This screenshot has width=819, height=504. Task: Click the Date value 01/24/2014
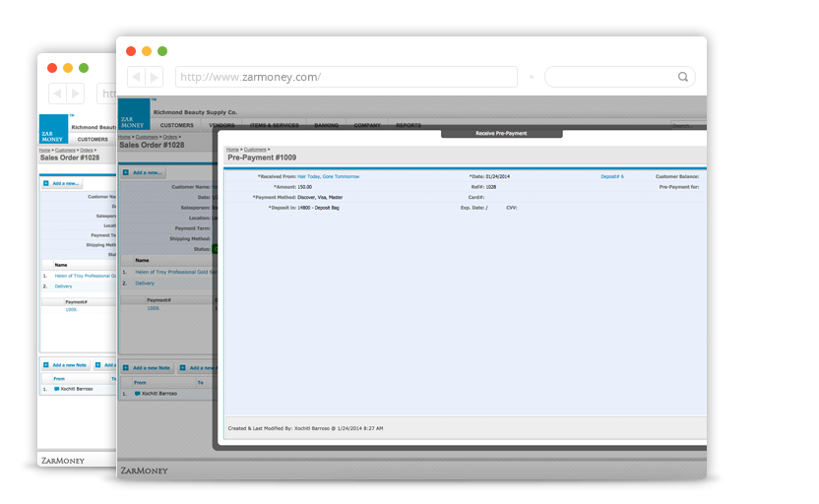coord(498,176)
